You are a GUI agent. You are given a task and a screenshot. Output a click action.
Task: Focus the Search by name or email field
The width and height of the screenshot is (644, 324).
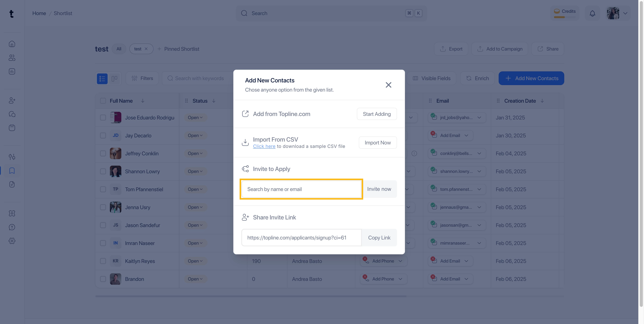tap(301, 189)
